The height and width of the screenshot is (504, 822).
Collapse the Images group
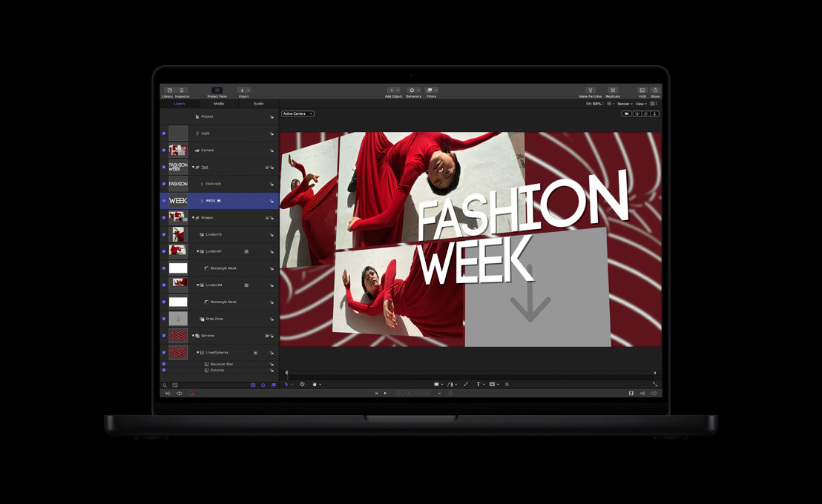[x=194, y=217]
